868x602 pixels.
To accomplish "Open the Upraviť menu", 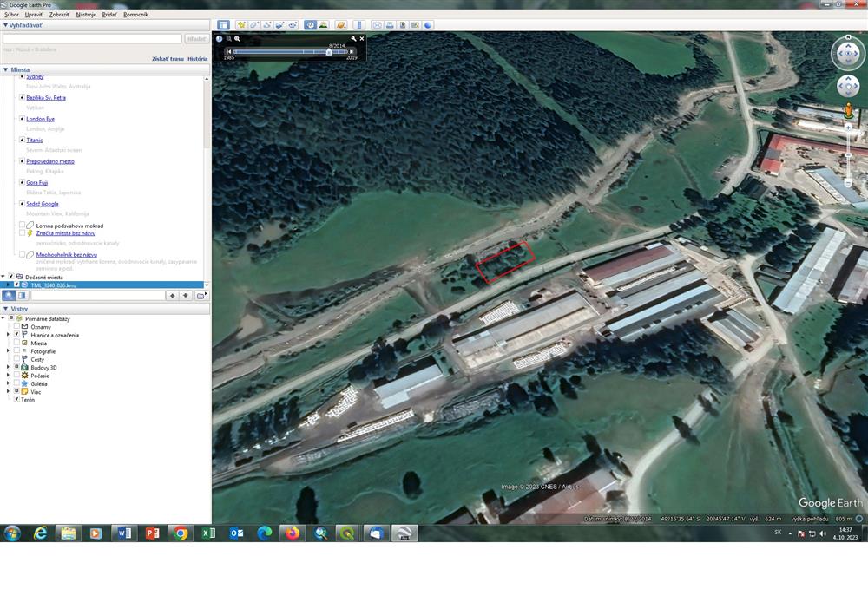I will pyautogui.click(x=34, y=15).
